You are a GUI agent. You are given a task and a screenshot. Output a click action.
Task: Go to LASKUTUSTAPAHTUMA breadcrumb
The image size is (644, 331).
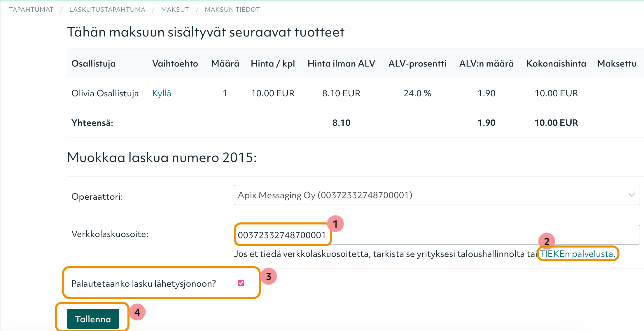pos(107,10)
